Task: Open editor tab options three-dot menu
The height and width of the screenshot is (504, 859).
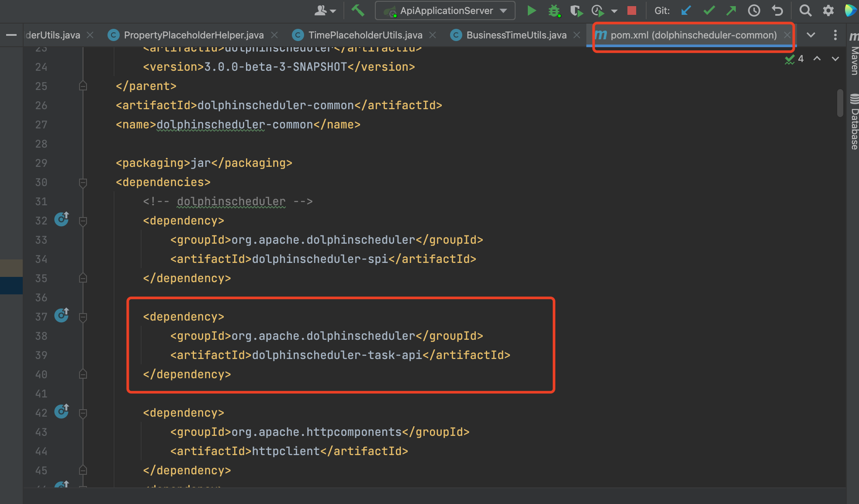Action: pos(835,35)
